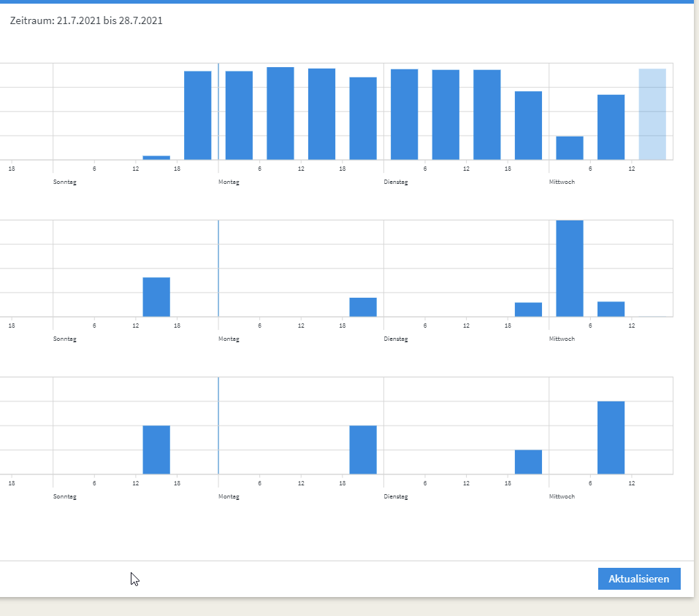Screen dimensions: 699x616
Task: Click small rightmost Mittwoch bar in middle chart
Action: [x=611, y=309]
